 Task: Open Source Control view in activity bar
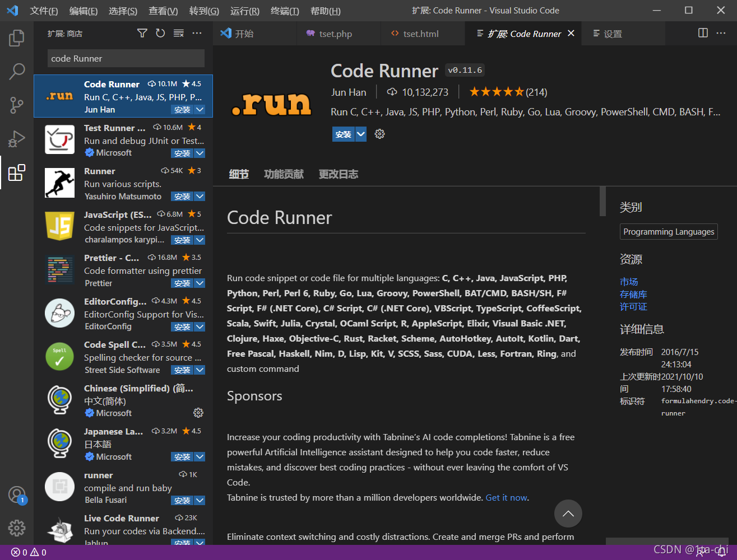click(17, 105)
